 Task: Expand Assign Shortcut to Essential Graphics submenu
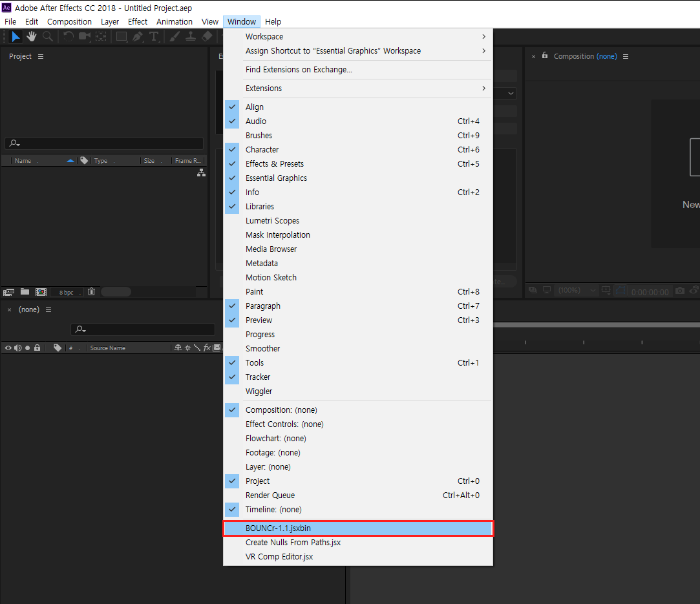tap(358, 51)
